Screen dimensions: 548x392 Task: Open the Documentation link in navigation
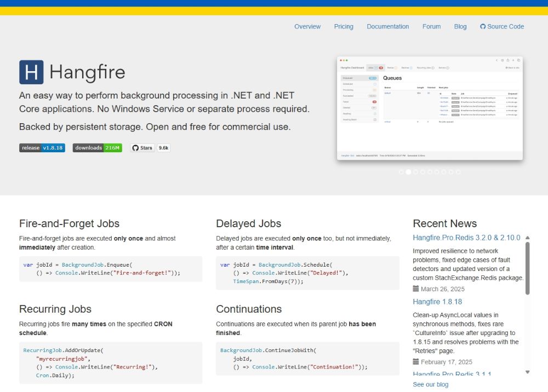coord(387,26)
